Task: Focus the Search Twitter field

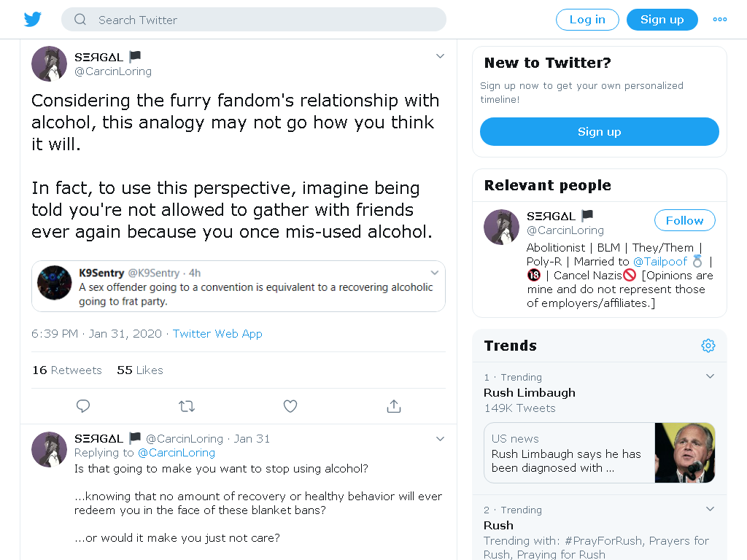Action: 253,20
